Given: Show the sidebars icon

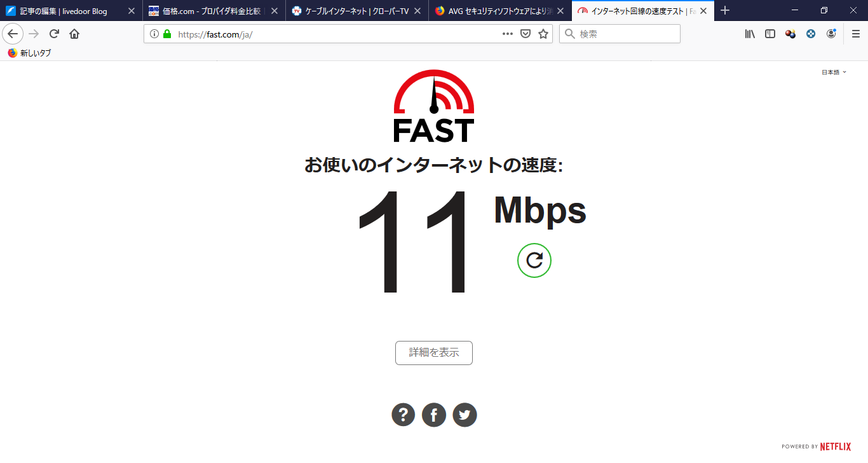Looking at the screenshot, I should tap(770, 34).
